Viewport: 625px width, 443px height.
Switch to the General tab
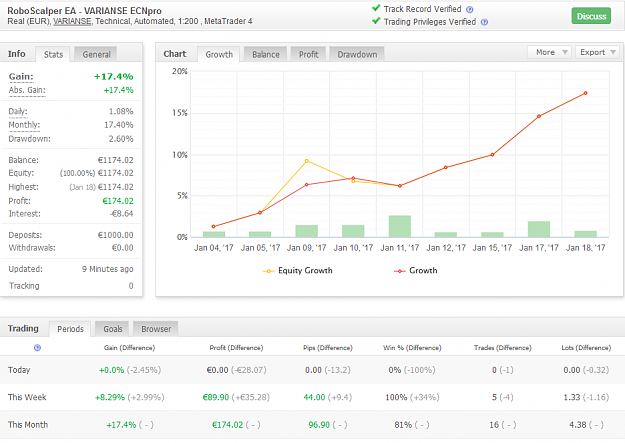point(96,55)
